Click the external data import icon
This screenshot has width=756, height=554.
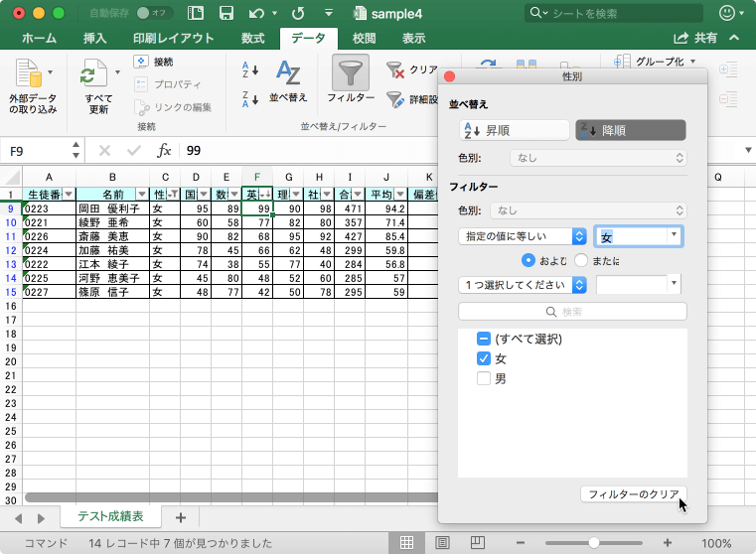pos(29,73)
